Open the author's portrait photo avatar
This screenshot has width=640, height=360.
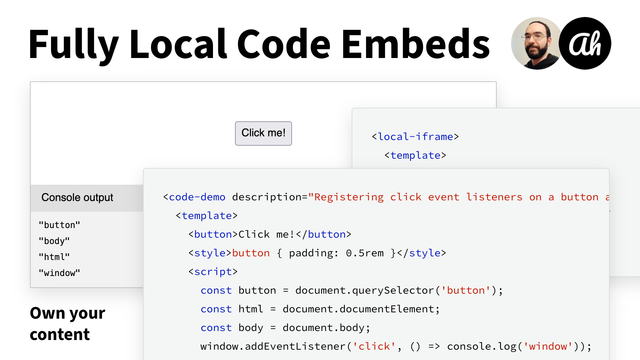point(537,43)
